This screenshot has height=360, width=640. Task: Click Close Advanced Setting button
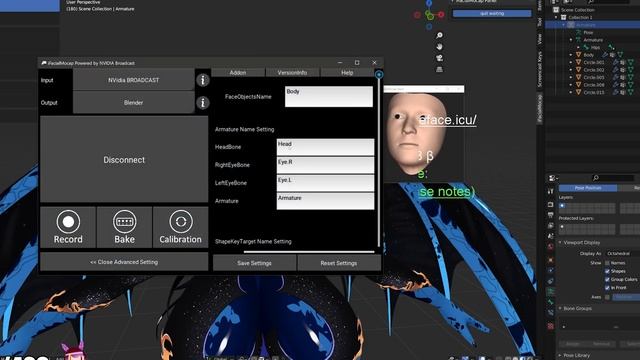pyautogui.click(x=124, y=262)
